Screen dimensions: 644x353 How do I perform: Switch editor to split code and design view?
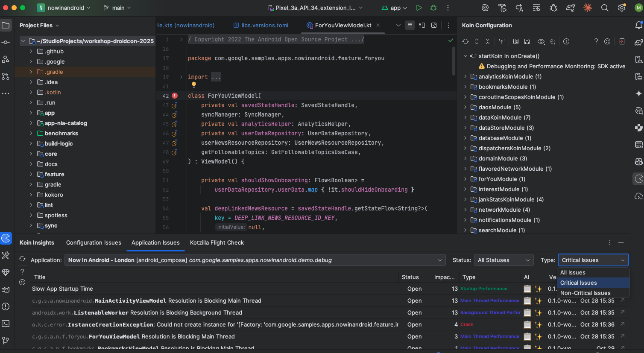pos(422,25)
